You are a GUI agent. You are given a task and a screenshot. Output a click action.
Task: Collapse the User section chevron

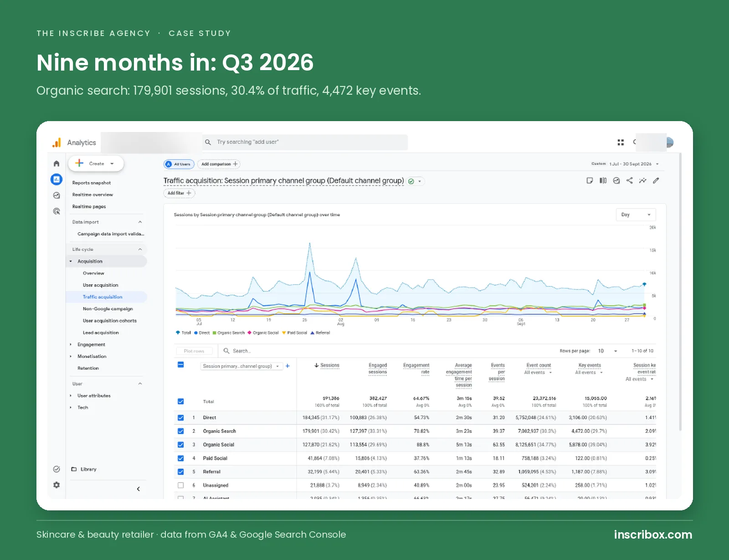pos(140,384)
